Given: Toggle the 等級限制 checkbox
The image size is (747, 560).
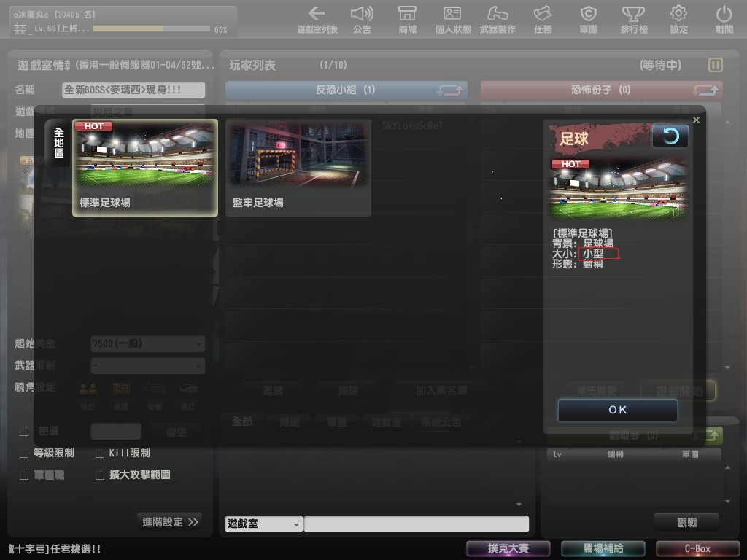Looking at the screenshot, I should coord(25,453).
